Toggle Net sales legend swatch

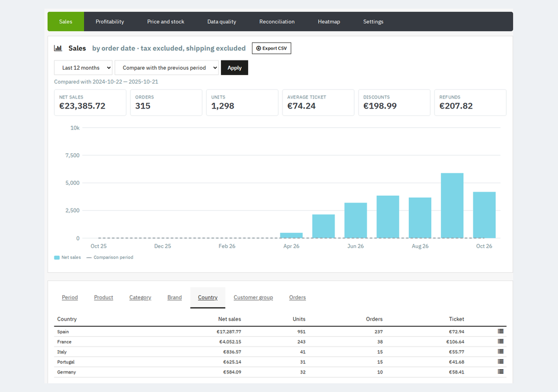(x=57, y=257)
